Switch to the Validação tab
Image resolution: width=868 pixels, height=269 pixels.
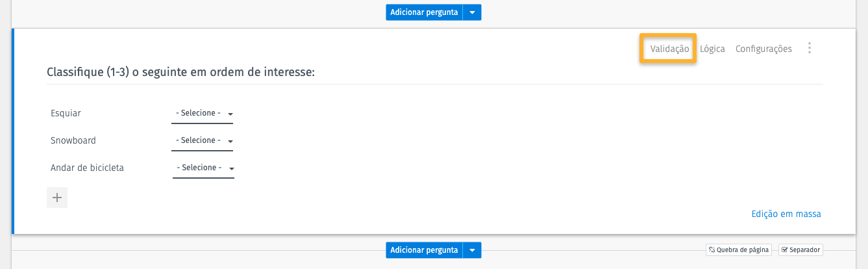click(669, 49)
